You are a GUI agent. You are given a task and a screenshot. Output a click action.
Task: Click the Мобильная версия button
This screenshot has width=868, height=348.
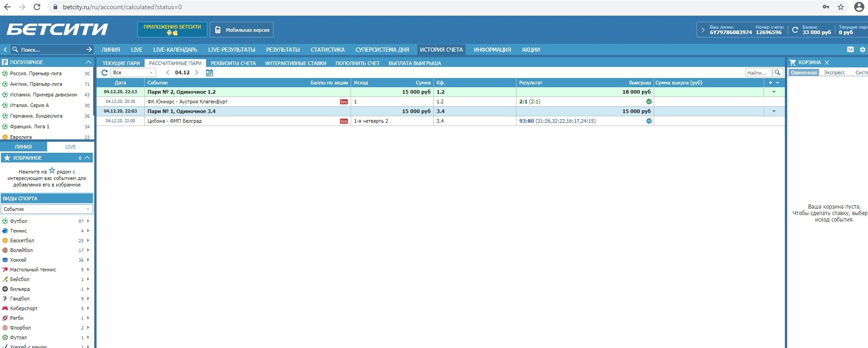(242, 30)
